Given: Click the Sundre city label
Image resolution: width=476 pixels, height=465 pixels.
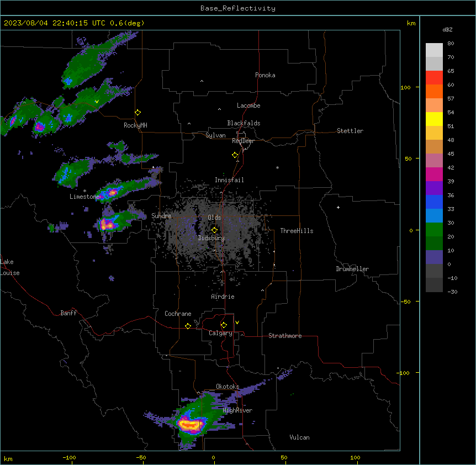Looking at the screenshot, I should [x=161, y=216].
